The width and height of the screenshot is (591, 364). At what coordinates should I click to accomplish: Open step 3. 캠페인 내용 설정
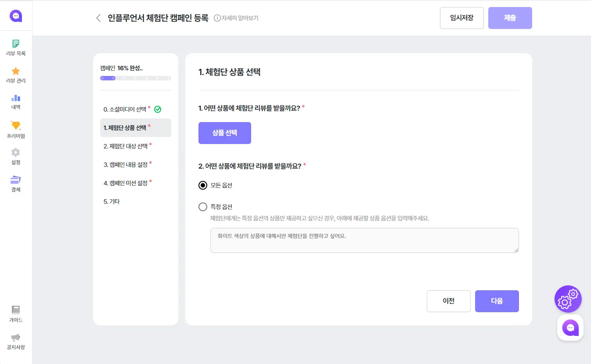[x=125, y=165]
